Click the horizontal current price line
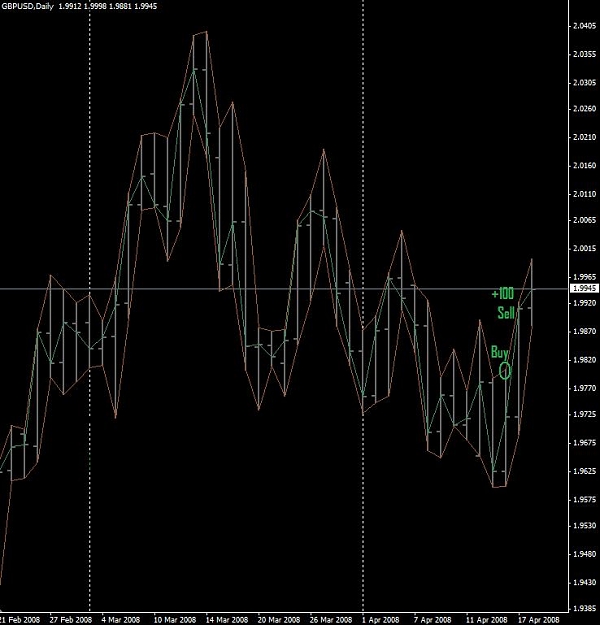 coord(284,289)
